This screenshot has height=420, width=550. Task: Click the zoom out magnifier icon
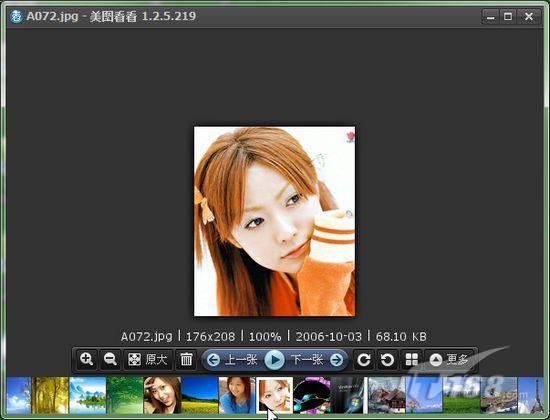click(x=110, y=359)
